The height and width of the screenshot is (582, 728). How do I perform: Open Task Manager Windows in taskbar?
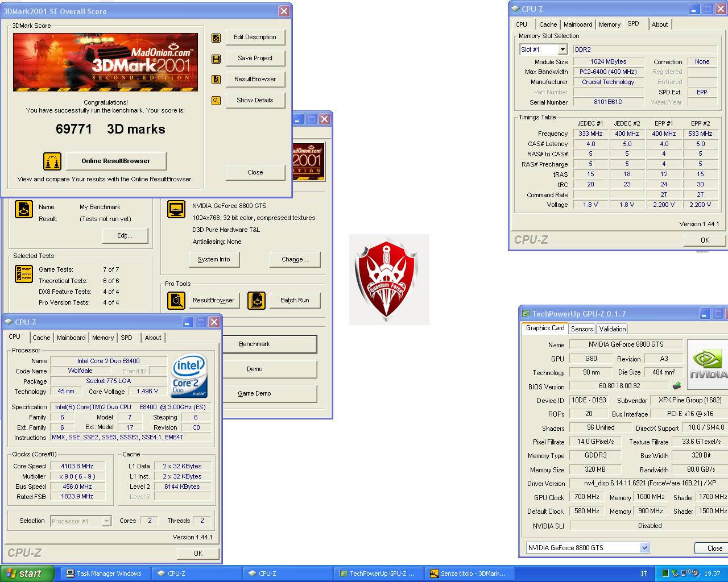point(105,573)
